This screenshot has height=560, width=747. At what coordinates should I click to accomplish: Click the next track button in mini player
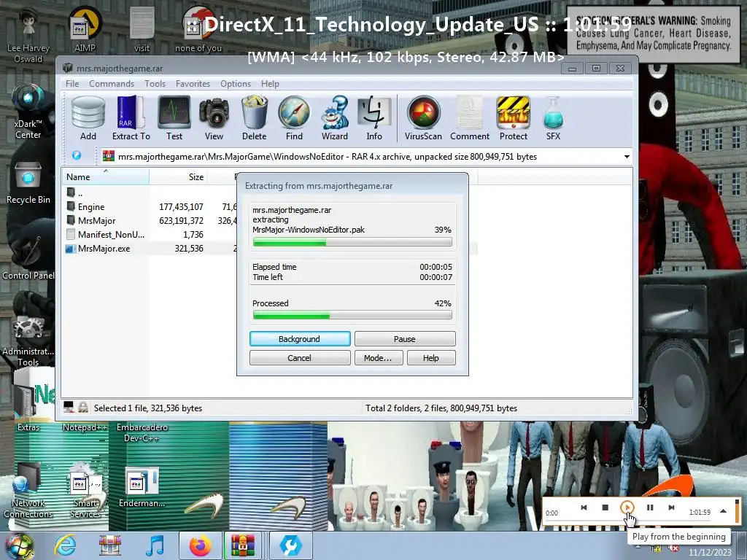671,507
